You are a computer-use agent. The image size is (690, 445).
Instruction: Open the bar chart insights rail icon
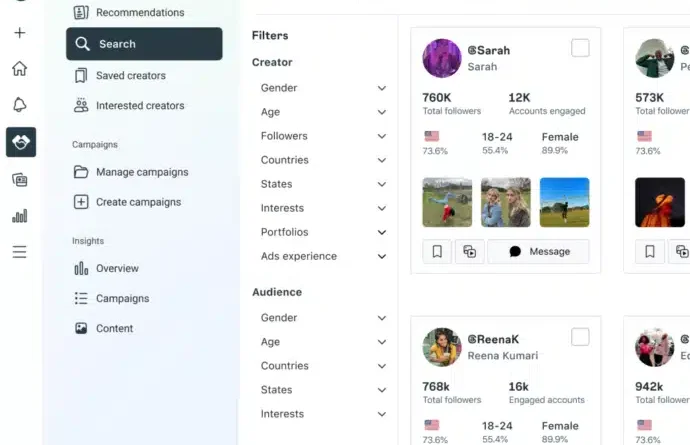tap(19, 216)
